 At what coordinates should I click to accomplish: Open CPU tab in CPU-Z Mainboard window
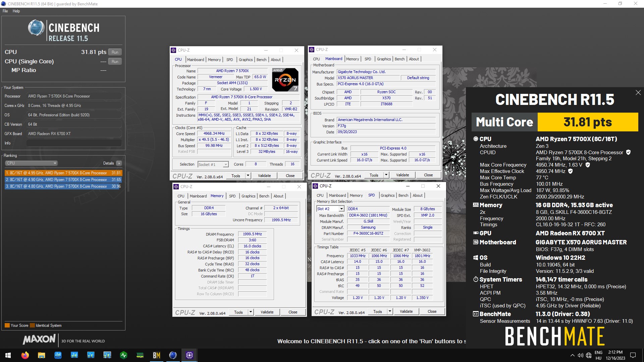pos(316,59)
